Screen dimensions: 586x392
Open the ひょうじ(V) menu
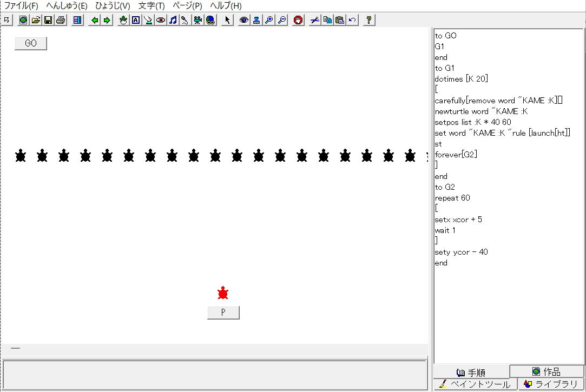[113, 5]
